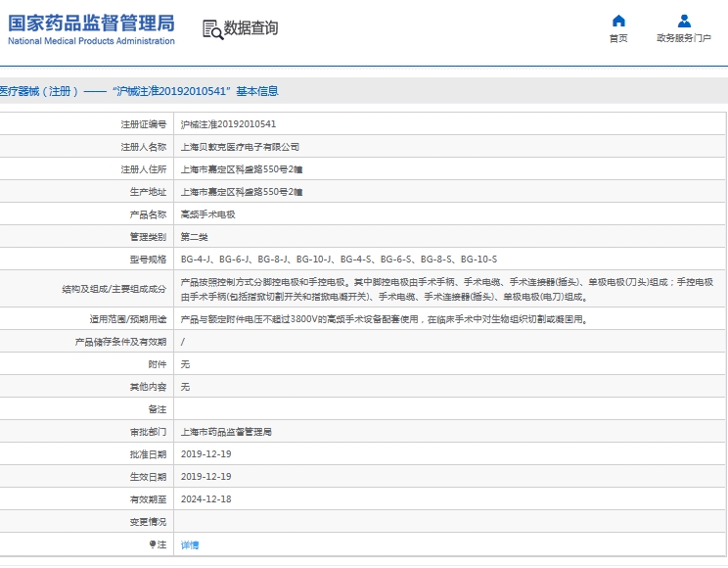Viewport: 728px width, 568px height.
Task: Click the 型号规格 field label
Action: point(148,260)
